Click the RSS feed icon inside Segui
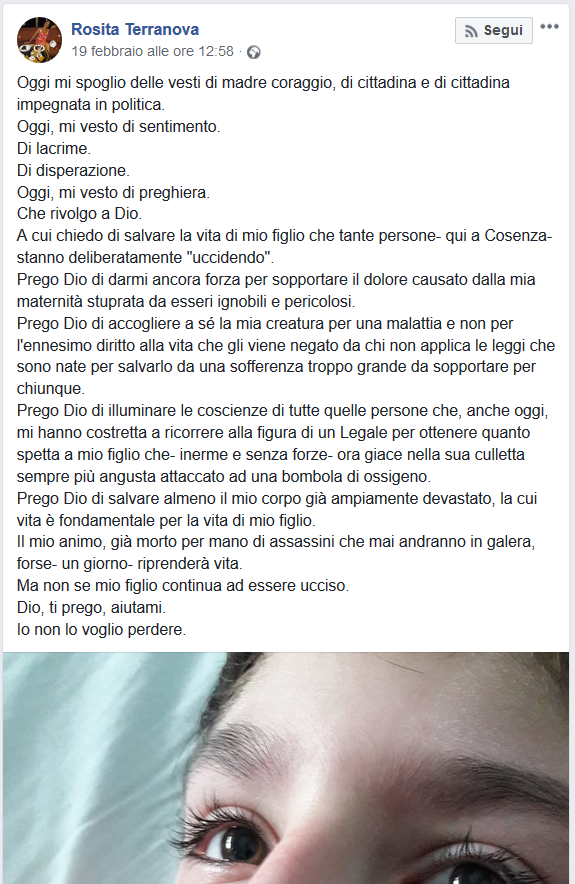 pos(471,31)
